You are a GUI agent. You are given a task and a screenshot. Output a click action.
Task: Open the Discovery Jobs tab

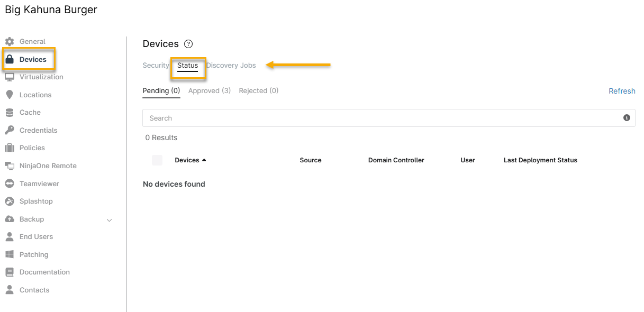pos(231,66)
